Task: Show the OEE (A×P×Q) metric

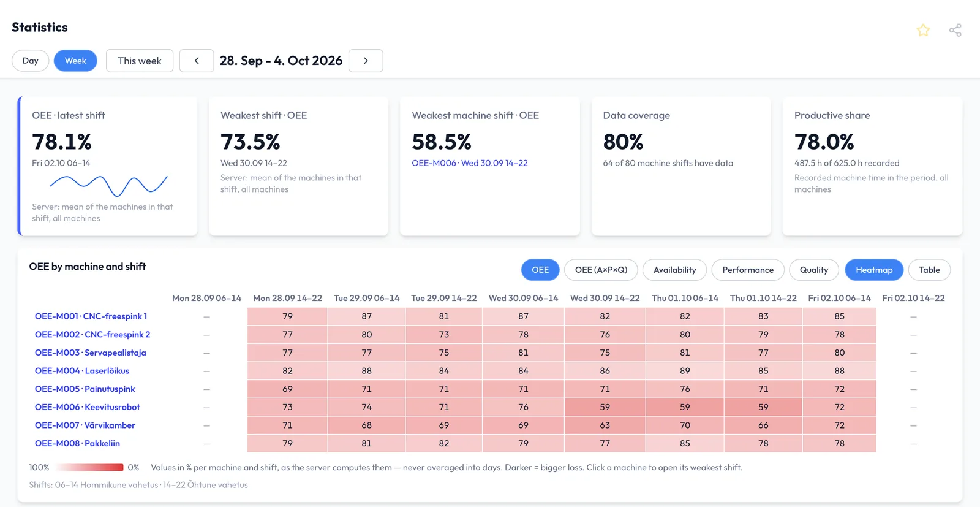Action: coord(601,270)
